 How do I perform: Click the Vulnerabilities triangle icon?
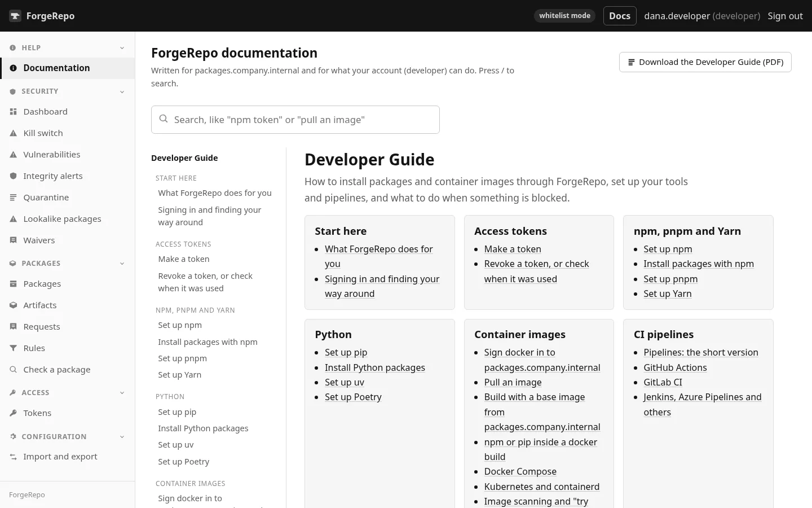tap(13, 155)
